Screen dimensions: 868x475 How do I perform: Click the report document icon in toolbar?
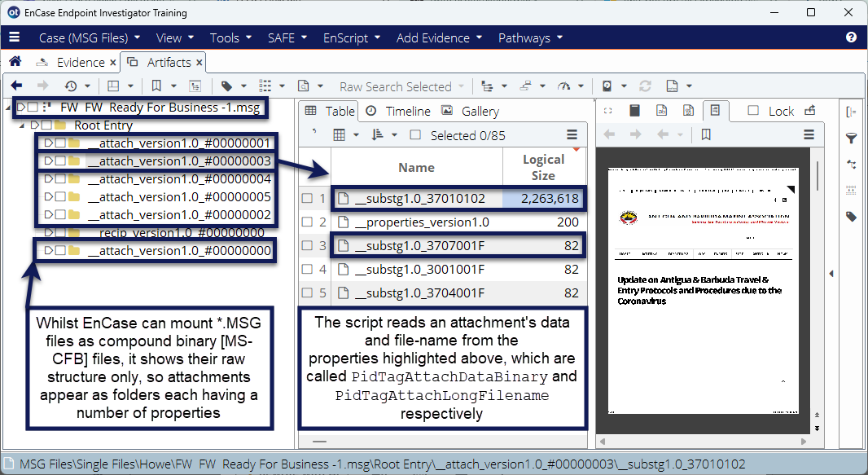click(x=672, y=86)
